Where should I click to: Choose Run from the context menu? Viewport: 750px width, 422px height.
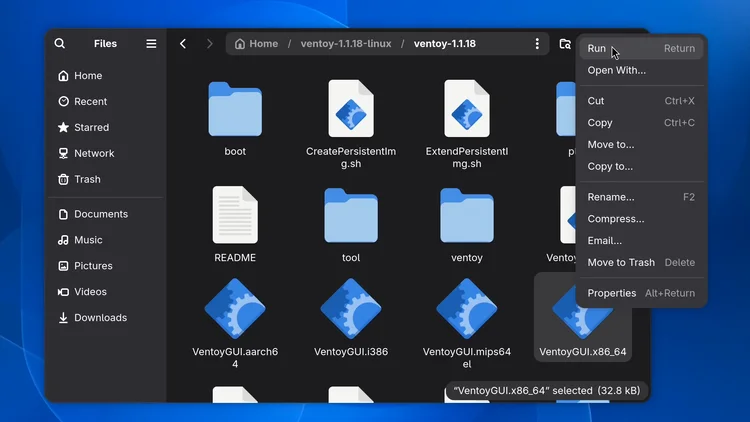(x=641, y=48)
